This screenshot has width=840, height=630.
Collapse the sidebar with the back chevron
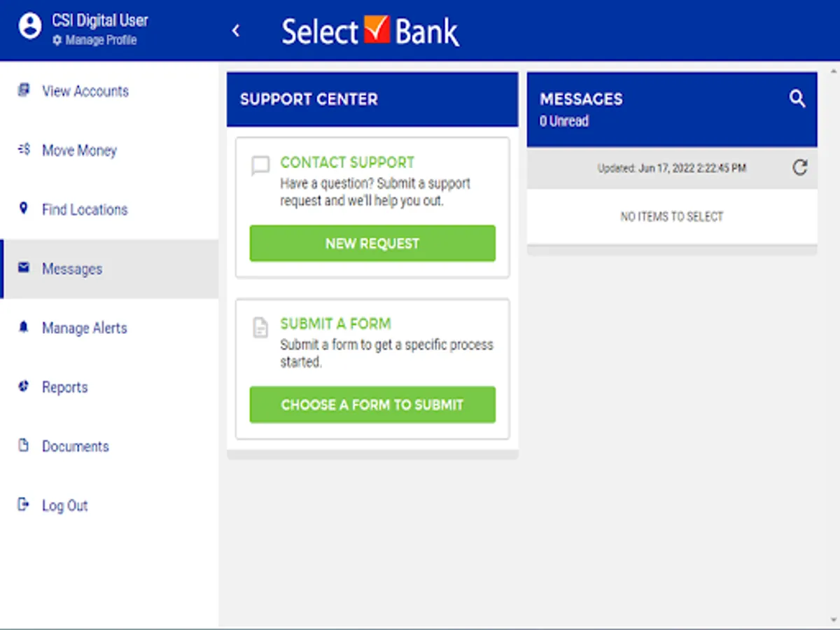click(236, 30)
